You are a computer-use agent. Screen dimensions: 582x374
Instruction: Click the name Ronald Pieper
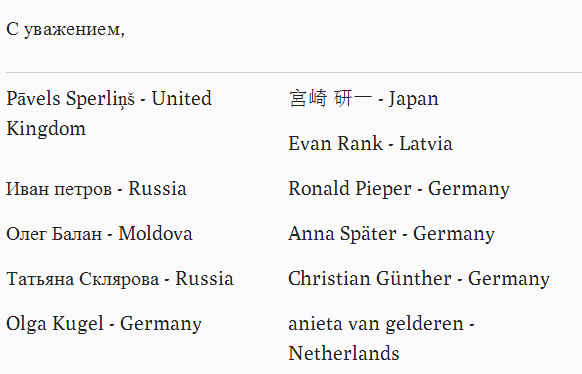(x=350, y=189)
